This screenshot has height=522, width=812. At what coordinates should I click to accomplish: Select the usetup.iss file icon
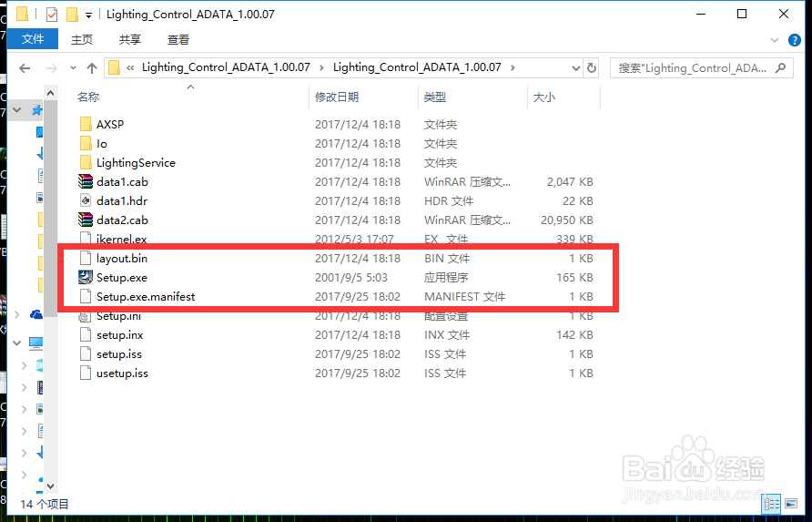(x=86, y=374)
